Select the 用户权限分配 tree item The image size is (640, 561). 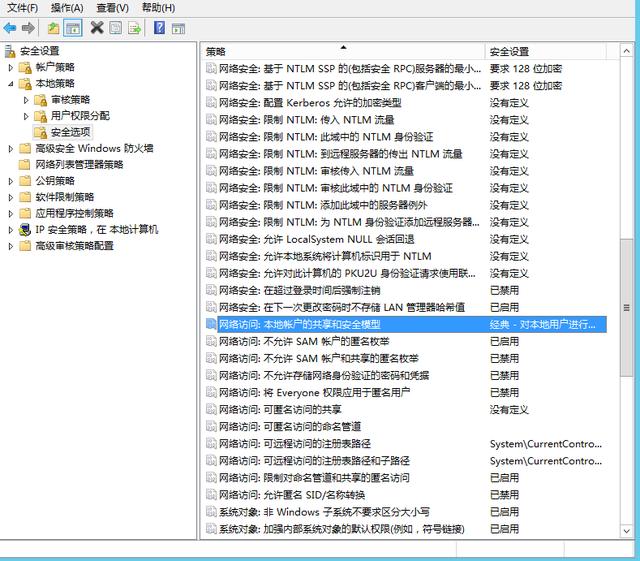pyautogui.click(x=80, y=116)
